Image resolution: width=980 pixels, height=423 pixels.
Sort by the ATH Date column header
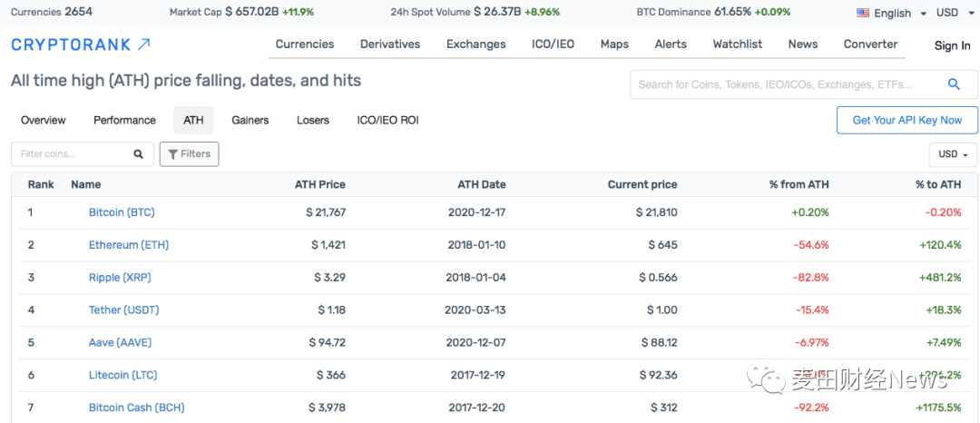point(482,185)
